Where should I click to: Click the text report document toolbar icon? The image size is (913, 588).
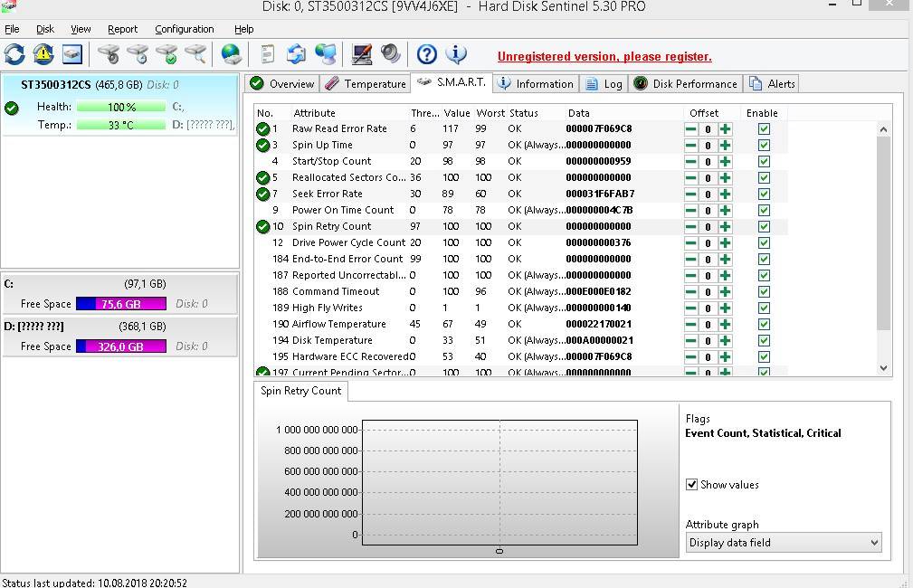pos(267,54)
